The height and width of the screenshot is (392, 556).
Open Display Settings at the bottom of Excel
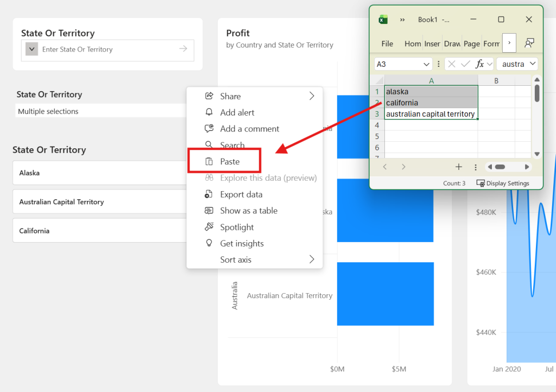click(x=502, y=183)
